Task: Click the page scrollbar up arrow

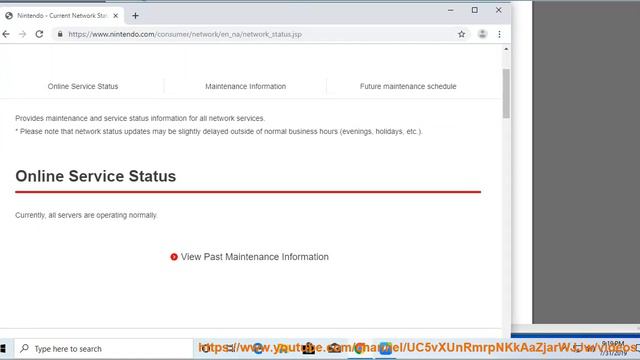Action: [506, 49]
